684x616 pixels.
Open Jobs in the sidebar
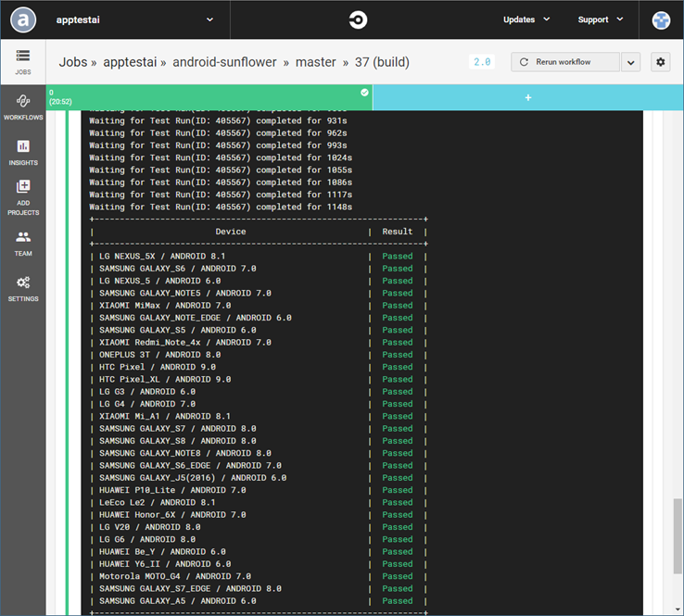click(23, 62)
